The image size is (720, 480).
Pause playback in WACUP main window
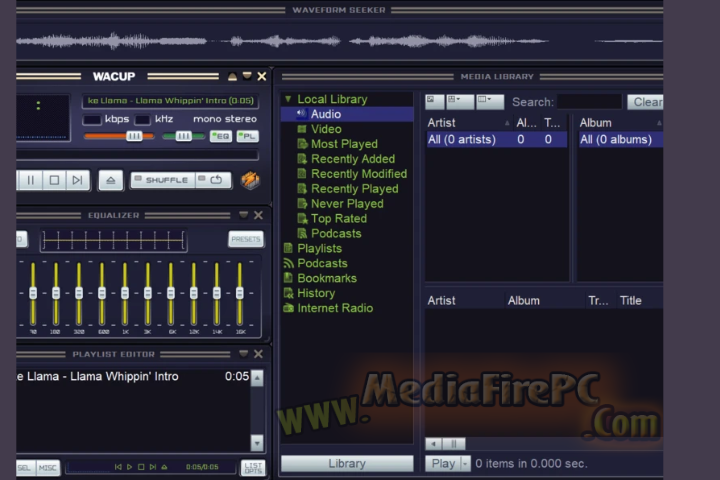pyautogui.click(x=31, y=180)
